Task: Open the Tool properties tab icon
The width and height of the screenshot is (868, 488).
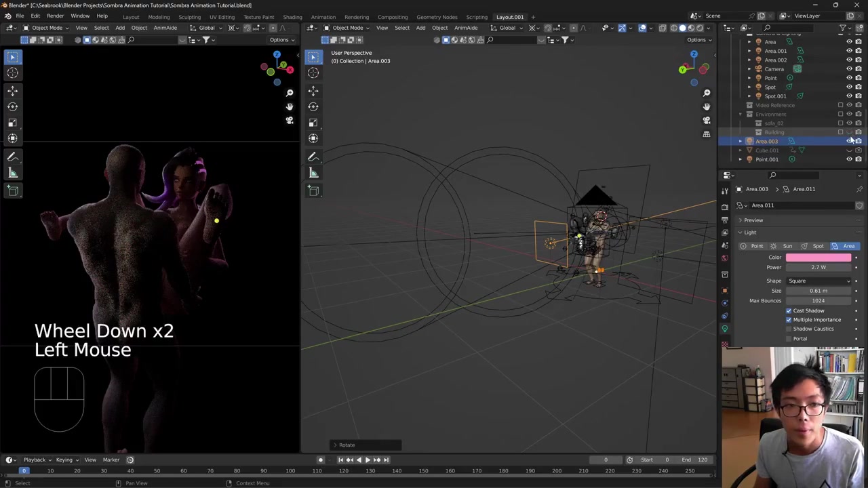Action: [724, 190]
